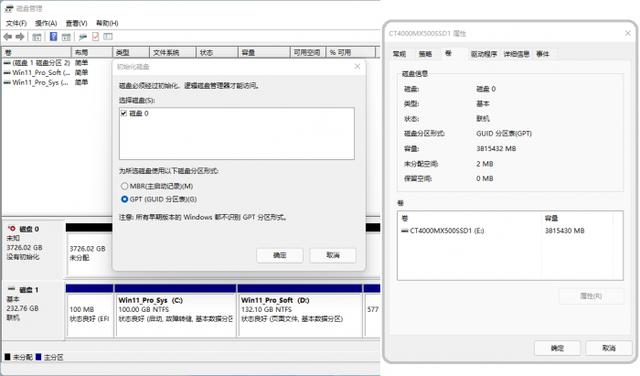The width and height of the screenshot is (640, 376).
Task: Close the 初始化磁盘 dialog with its X
Action: [x=357, y=66]
